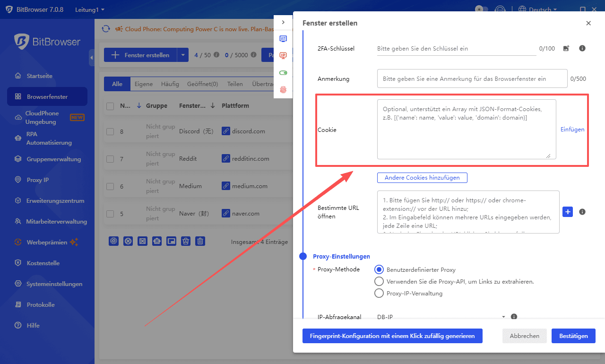Click the fingerprint icon in side strip
Image resolution: width=605 pixels, height=364 pixels.
[x=283, y=89]
